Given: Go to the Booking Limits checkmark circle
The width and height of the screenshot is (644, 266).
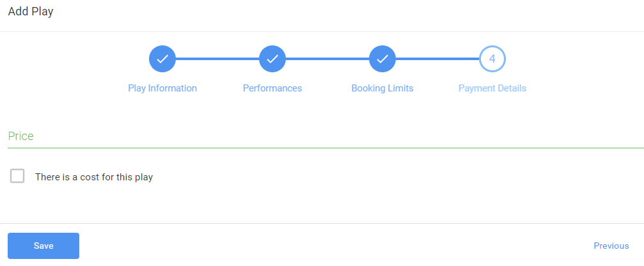Looking at the screenshot, I should [x=382, y=59].
